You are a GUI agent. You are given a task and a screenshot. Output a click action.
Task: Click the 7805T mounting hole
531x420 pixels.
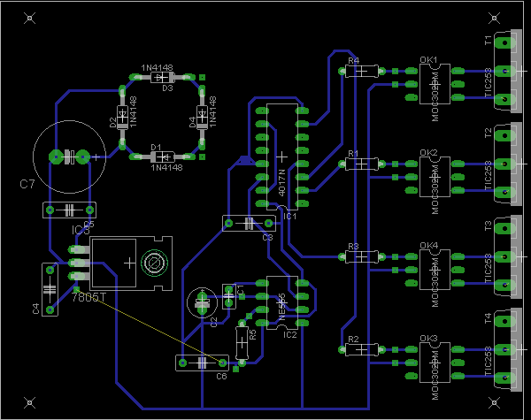coord(154,263)
